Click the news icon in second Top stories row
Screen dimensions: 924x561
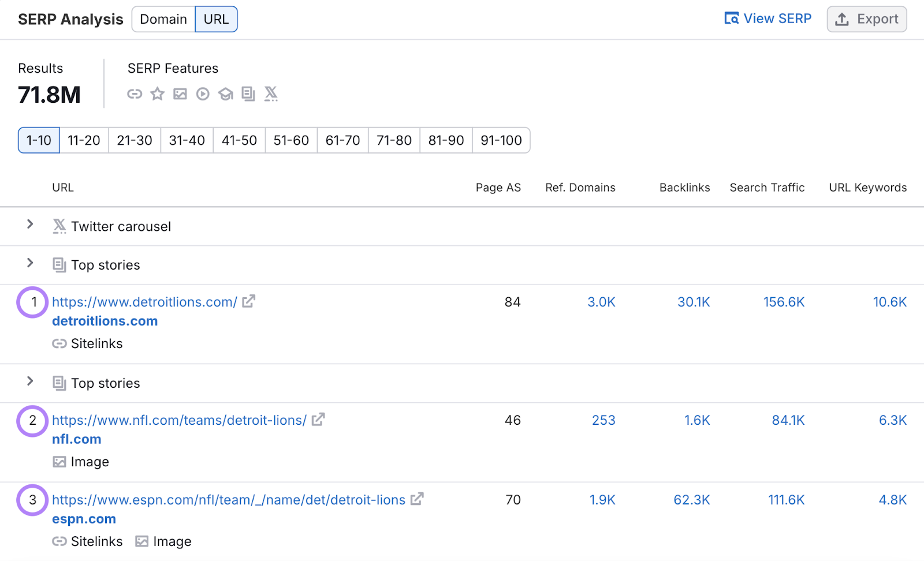pos(59,383)
